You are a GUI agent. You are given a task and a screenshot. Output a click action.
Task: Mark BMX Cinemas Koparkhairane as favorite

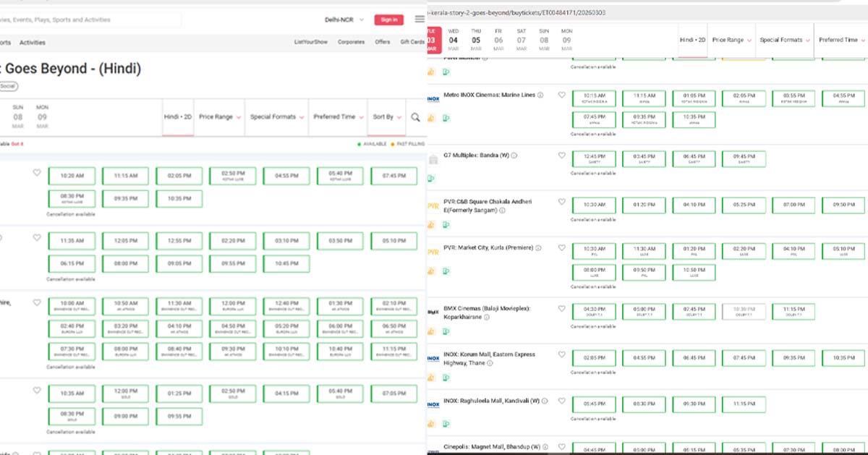[561, 308]
